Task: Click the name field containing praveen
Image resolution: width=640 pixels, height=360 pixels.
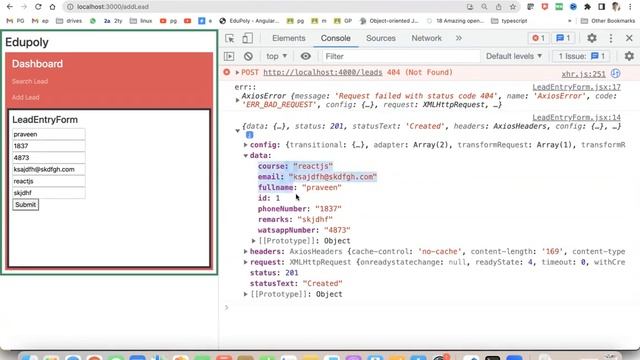Action: coord(49,134)
